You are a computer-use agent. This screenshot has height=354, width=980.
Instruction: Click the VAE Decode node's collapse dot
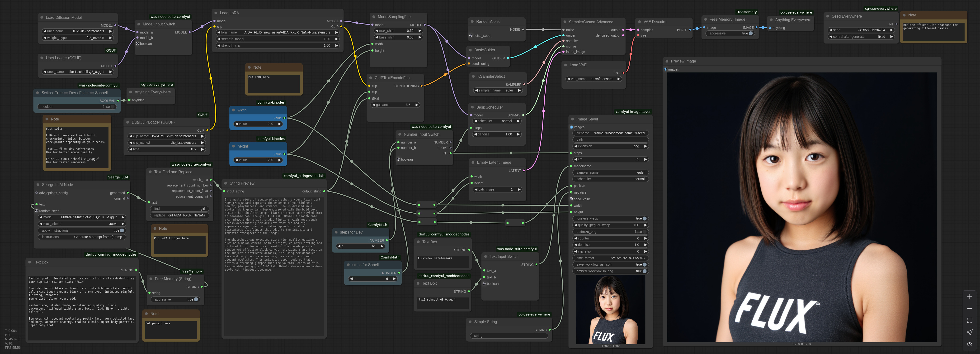(x=640, y=22)
